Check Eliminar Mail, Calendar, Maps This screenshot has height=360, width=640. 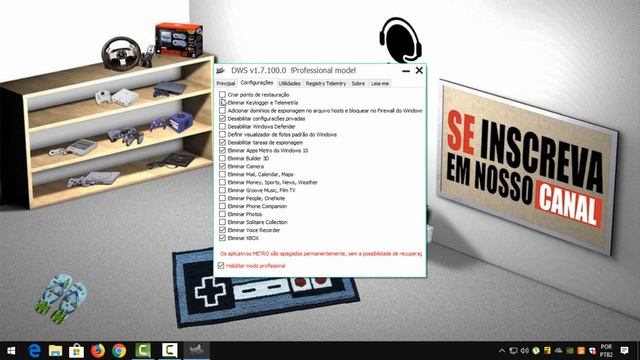click(x=222, y=174)
